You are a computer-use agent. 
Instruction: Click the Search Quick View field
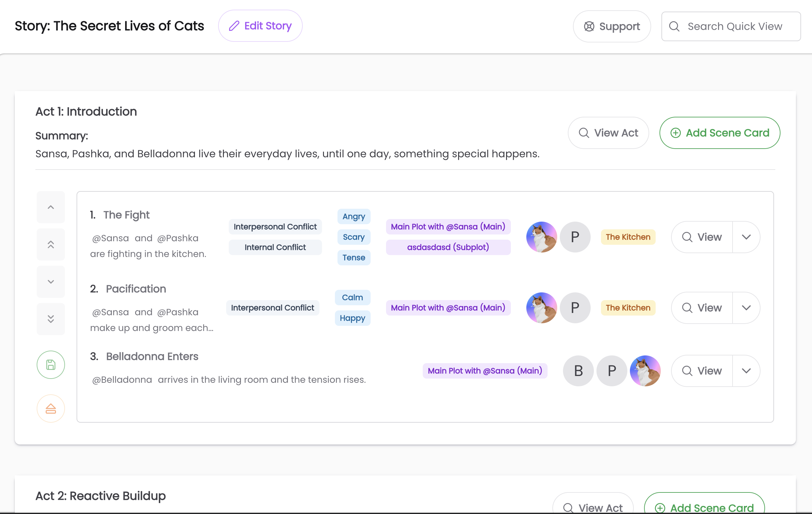pyautogui.click(x=734, y=26)
